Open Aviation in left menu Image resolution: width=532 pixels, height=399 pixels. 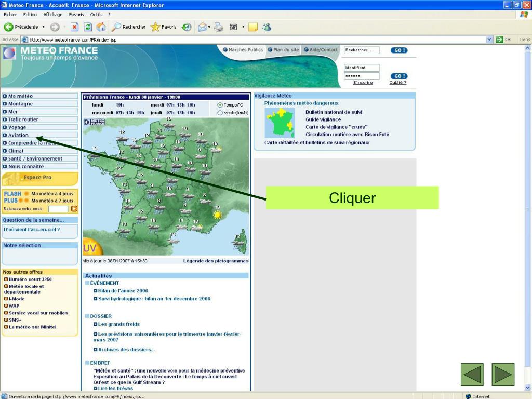[x=40, y=135]
